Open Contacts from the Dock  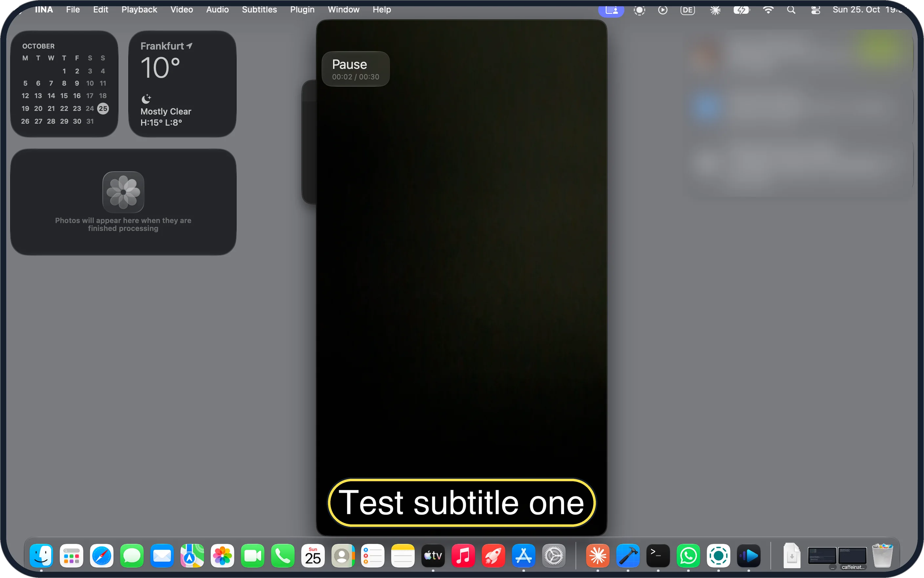coord(343,556)
